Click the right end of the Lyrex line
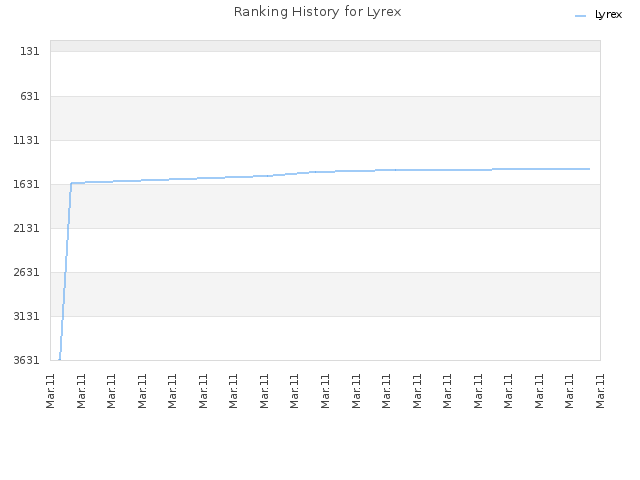 click(589, 169)
